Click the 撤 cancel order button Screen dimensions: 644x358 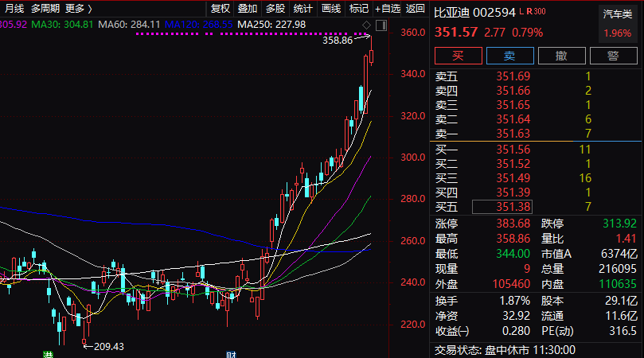562,56
